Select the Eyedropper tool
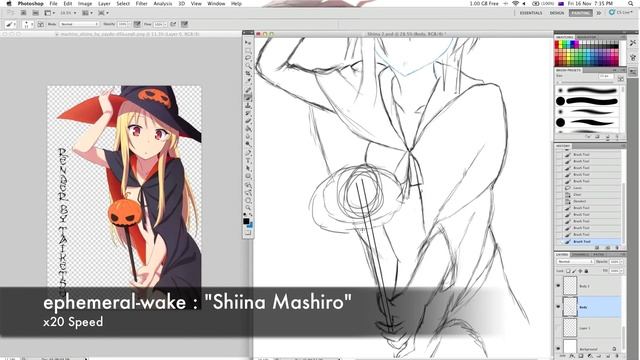 point(248,81)
